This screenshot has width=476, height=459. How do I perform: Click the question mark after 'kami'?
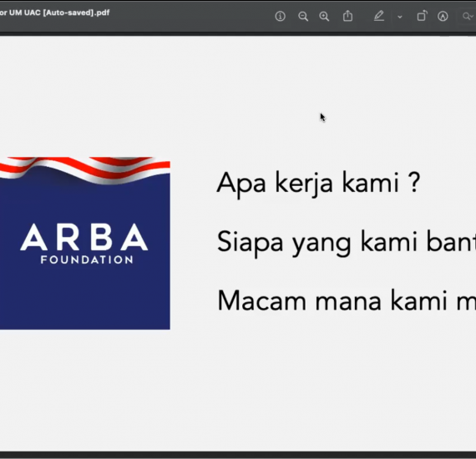tap(414, 182)
